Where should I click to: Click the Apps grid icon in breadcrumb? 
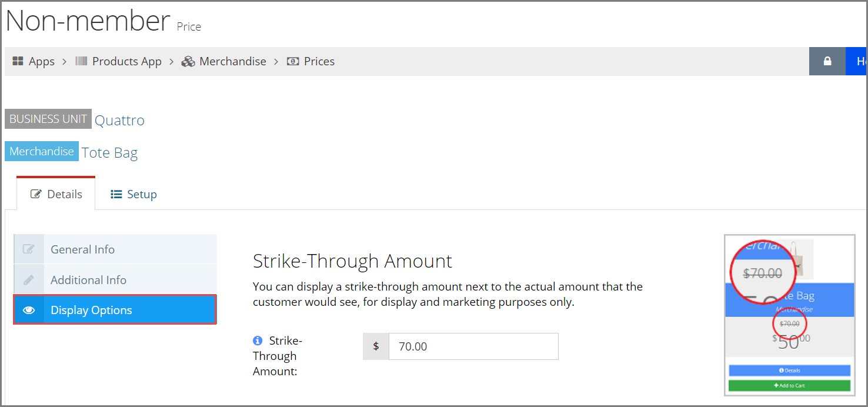coord(18,61)
